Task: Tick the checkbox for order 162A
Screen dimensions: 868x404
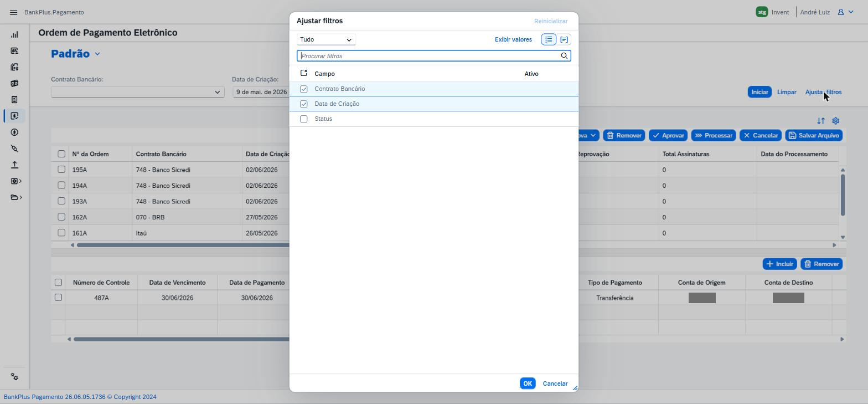Action: 61,217
